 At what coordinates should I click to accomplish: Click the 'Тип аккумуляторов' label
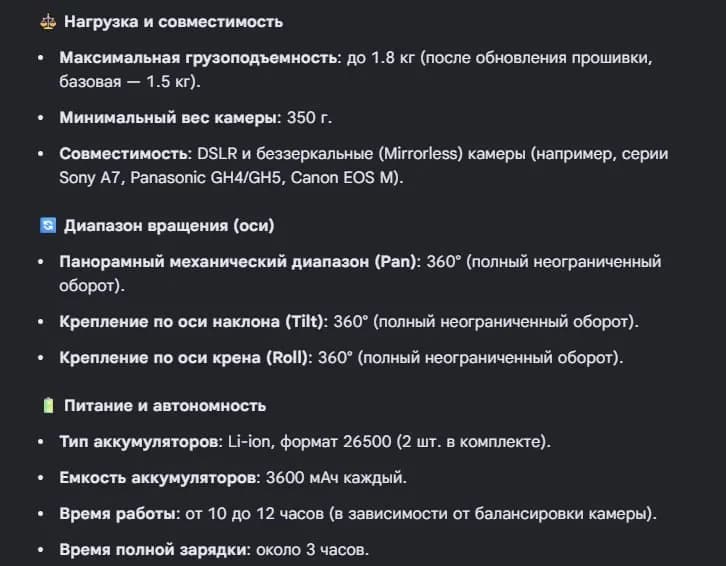[x=141, y=442]
